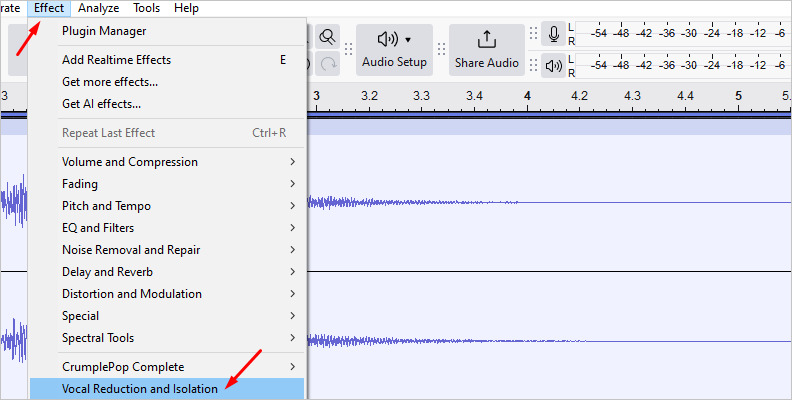Click the 4.2 mark on the timeline ruler
Viewport: 792px width, 400px height.
tap(579, 96)
